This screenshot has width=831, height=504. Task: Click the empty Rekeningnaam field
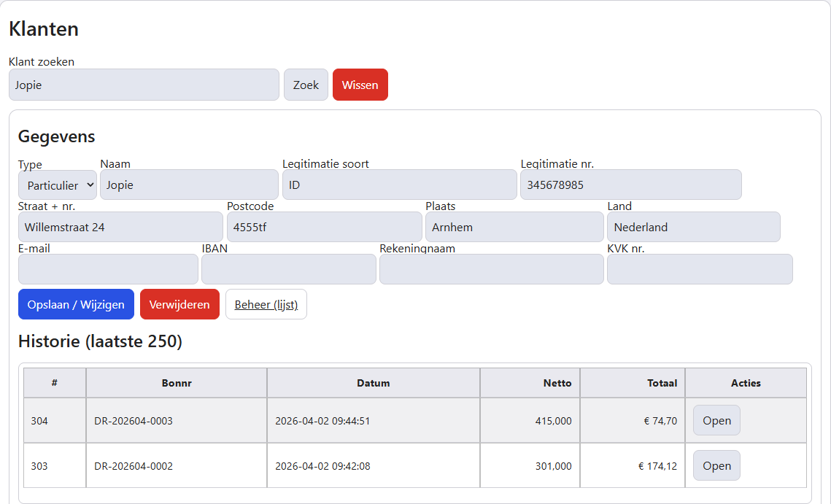click(x=492, y=269)
